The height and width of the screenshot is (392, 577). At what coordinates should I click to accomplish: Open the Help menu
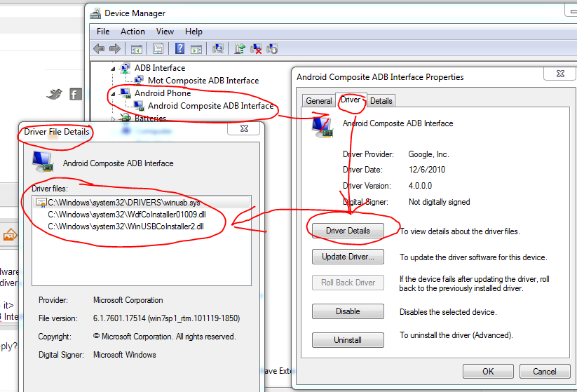click(194, 32)
